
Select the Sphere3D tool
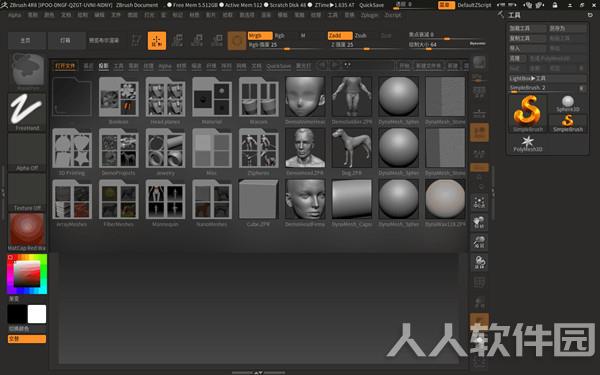click(x=568, y=103)
